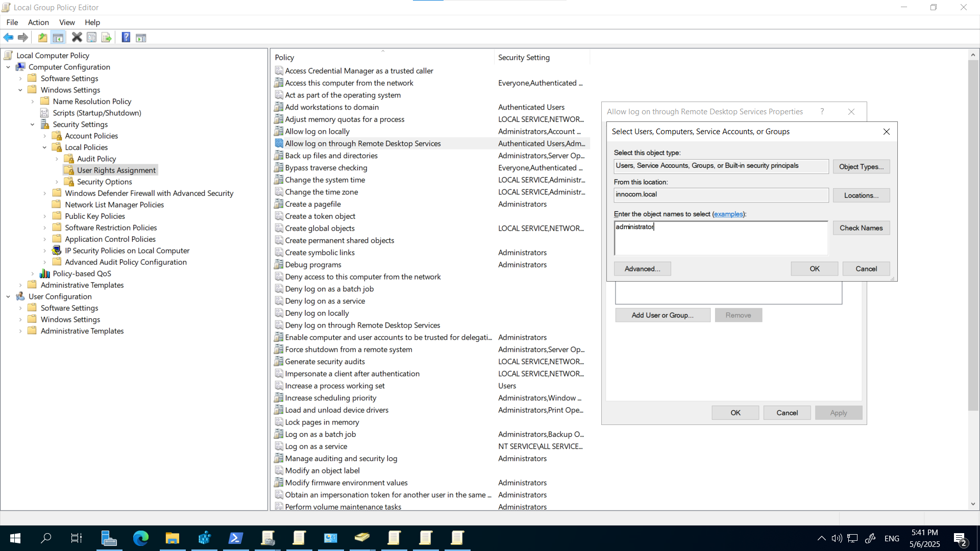Image resolution: width=980 pixels, height=551 pixels.
Task: Click in the object names text box
Action: click(x=721, y=238)
